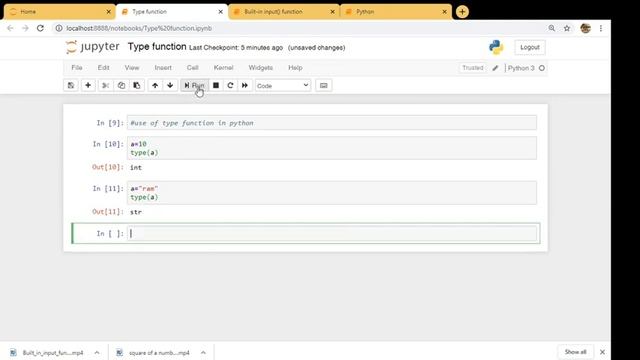The width and height of the screenshot is (640, 360).
Task: Select the code cell with a="ram"
Action: coord(331,193)
